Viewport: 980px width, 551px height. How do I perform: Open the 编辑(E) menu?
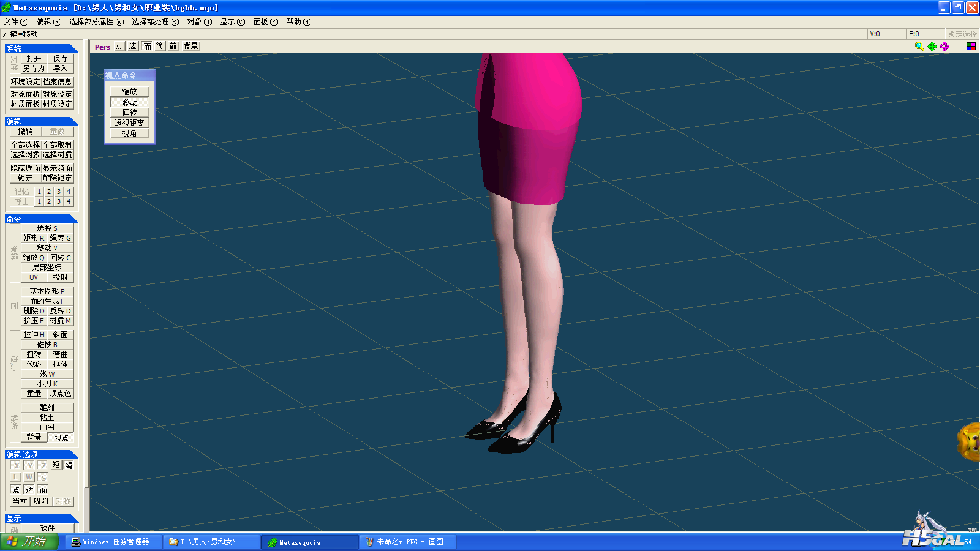click(x=48, y=22)
